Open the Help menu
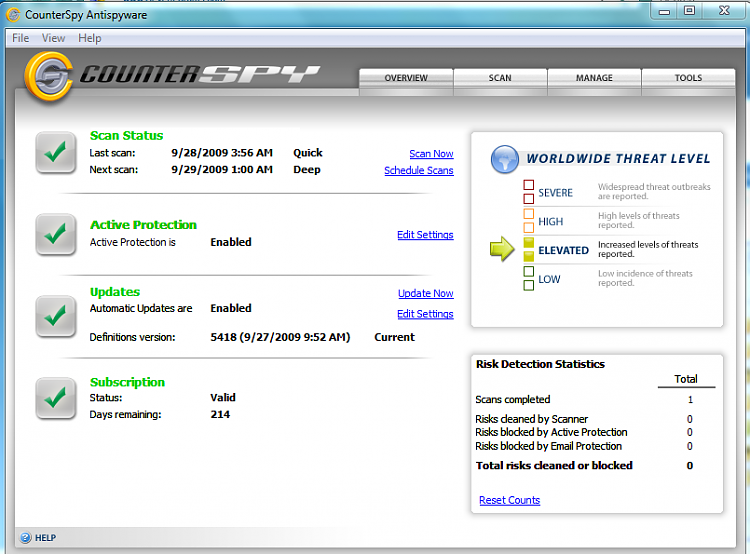 89,38
